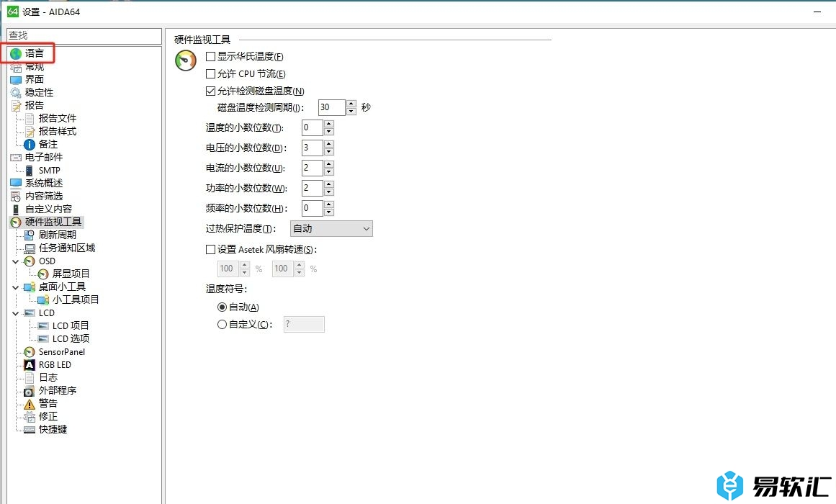Open the LCD 项目 settings page

click(x=71, y=326)
